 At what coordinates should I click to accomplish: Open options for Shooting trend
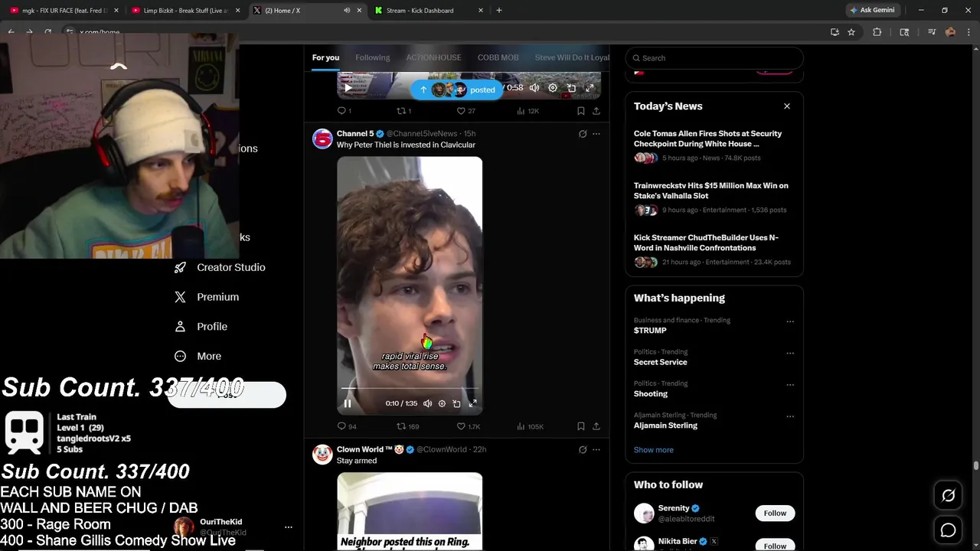click(x=790, y=384)
